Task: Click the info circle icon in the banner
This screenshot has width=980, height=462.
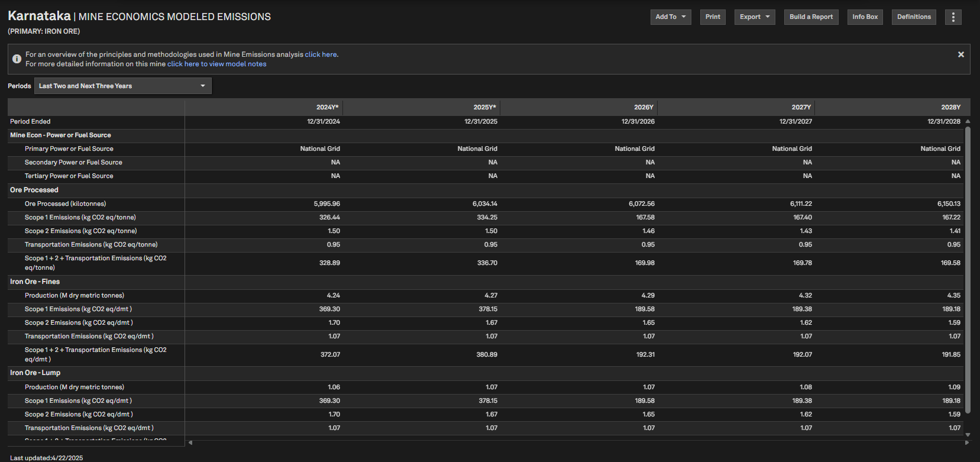Action: point(17,59)
